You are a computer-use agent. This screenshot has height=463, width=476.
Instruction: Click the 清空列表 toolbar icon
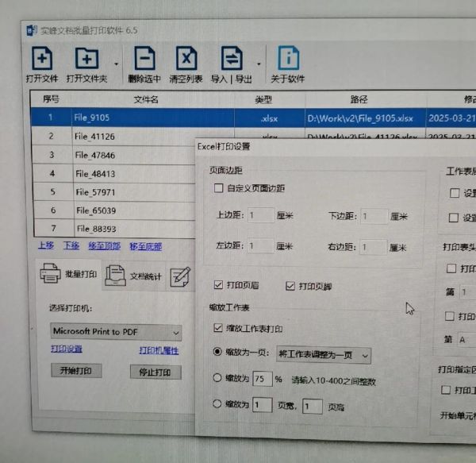point(186,60)
